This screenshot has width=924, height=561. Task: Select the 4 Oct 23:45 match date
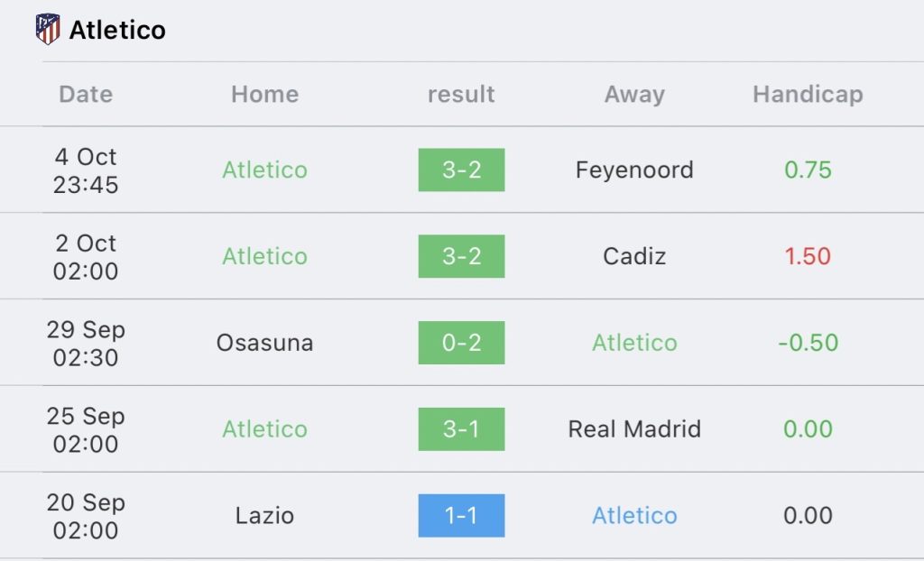click(x=86, y=170)
